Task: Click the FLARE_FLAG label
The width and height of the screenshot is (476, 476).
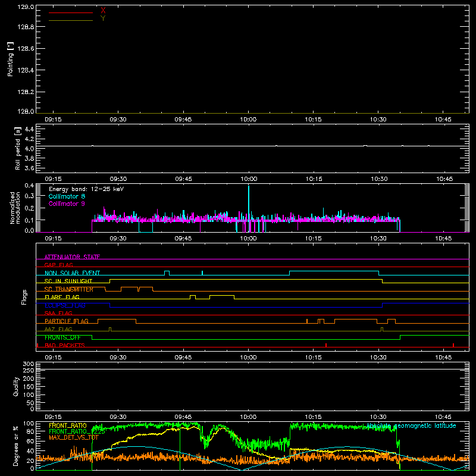Action: click(x=62, y=297)
